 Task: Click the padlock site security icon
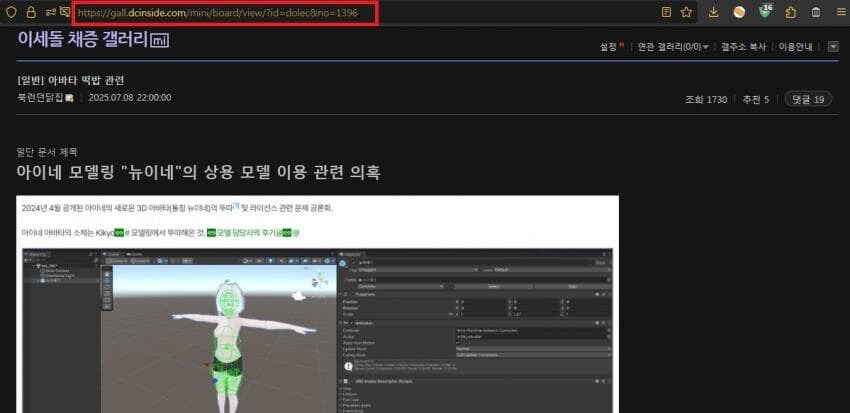point(30,12)
